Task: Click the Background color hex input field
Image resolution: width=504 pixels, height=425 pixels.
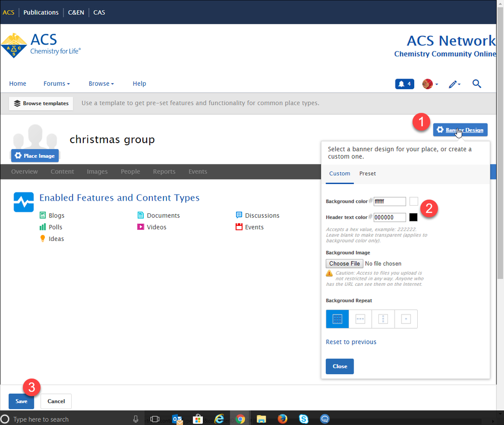Action: pyautogui.click(x=389, y=202)
